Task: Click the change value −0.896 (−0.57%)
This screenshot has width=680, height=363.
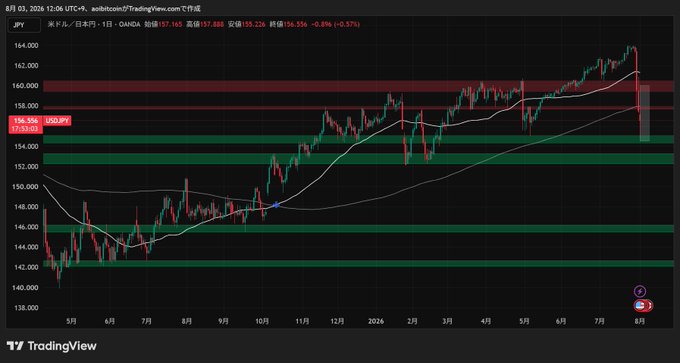Action: [335, 25]
